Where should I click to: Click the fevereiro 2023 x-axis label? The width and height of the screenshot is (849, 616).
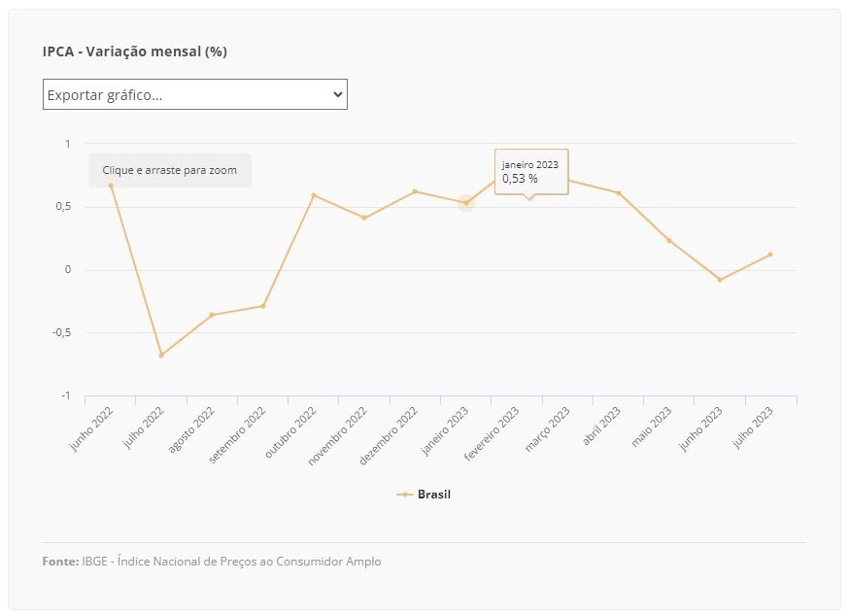click(492, 433)
